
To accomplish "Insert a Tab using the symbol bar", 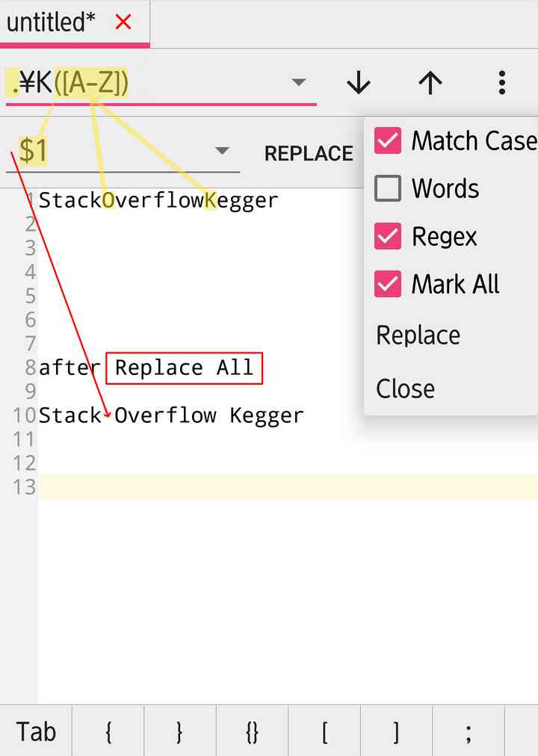I will (35, 731).
